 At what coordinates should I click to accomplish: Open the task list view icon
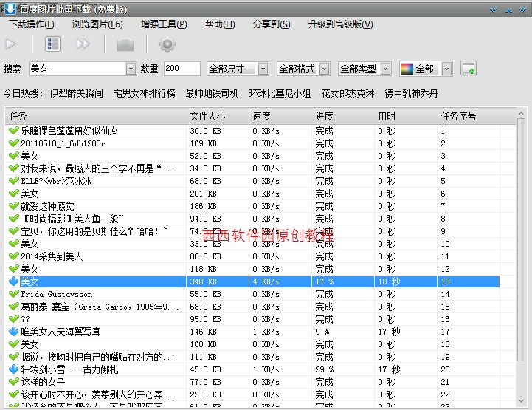pyautogui.click(x=52, y=44)
